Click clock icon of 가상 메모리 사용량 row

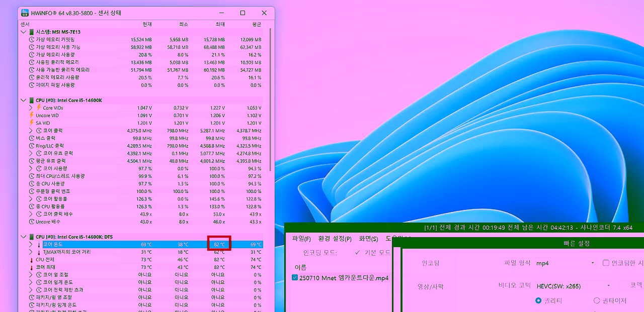pos(32,54)
